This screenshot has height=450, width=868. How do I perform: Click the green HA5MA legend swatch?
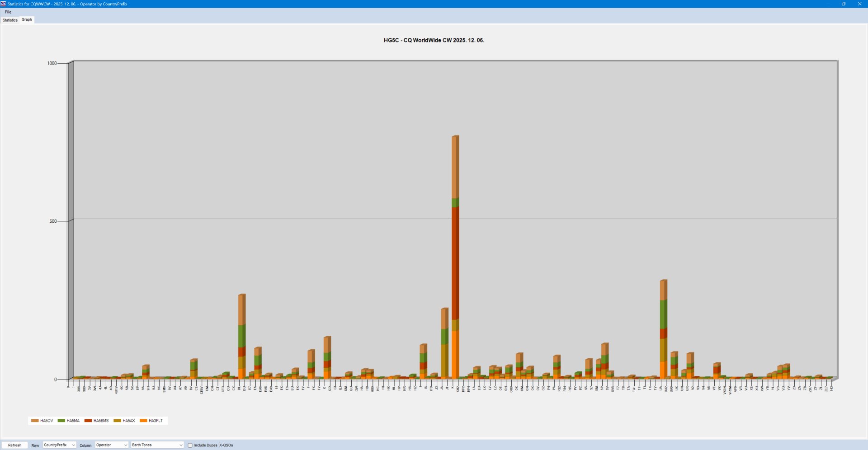pos(61,421)
